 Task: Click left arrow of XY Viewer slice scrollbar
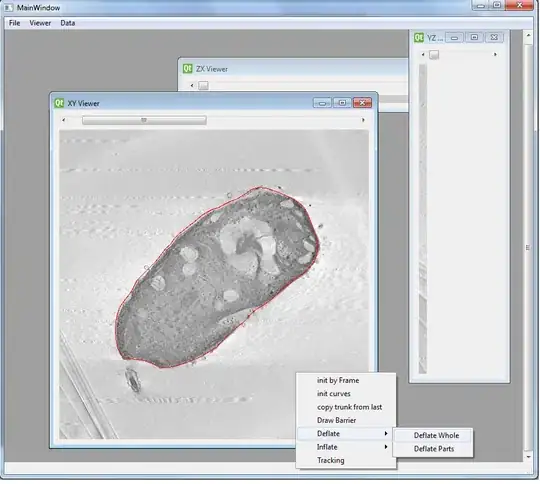coord(64,120)
